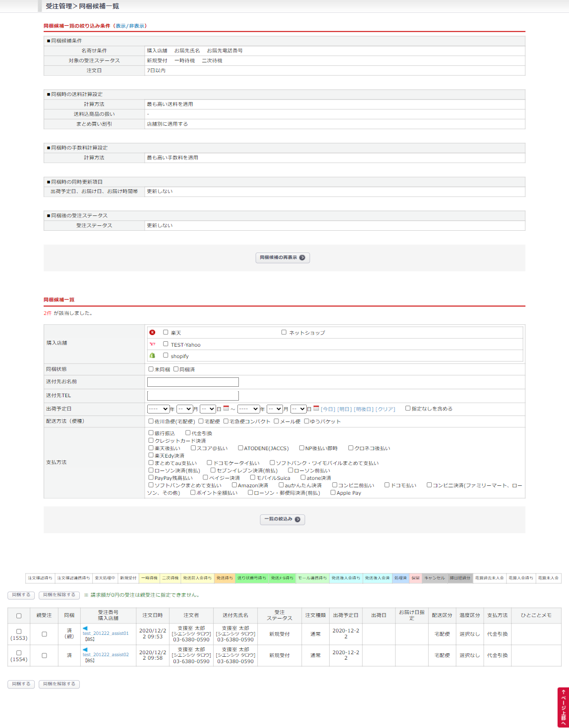Switch to the 一時待機 status tab
Image resolution: width=569 pixels, height=728 pixels.
tap(149, 578)
